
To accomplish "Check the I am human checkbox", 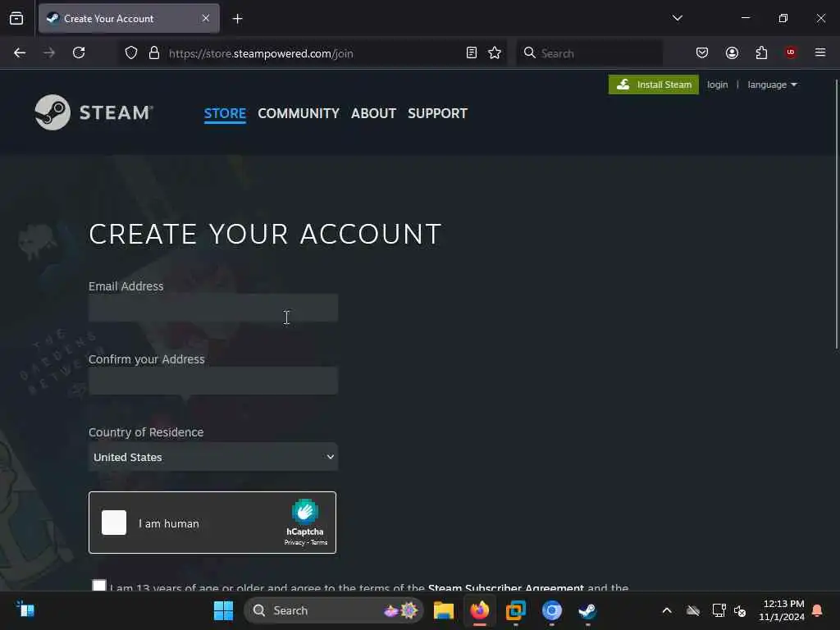I will pos(114,523).
